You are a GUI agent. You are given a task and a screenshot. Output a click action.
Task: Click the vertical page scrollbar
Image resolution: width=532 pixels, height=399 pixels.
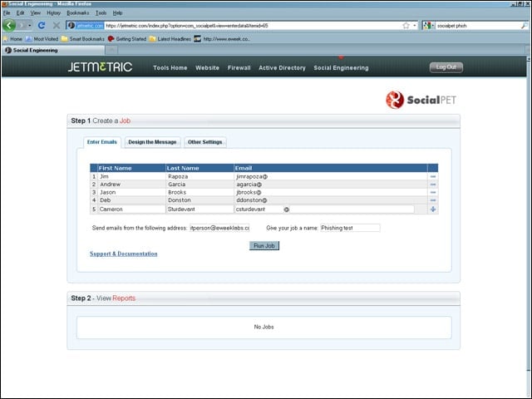point(529,214)
